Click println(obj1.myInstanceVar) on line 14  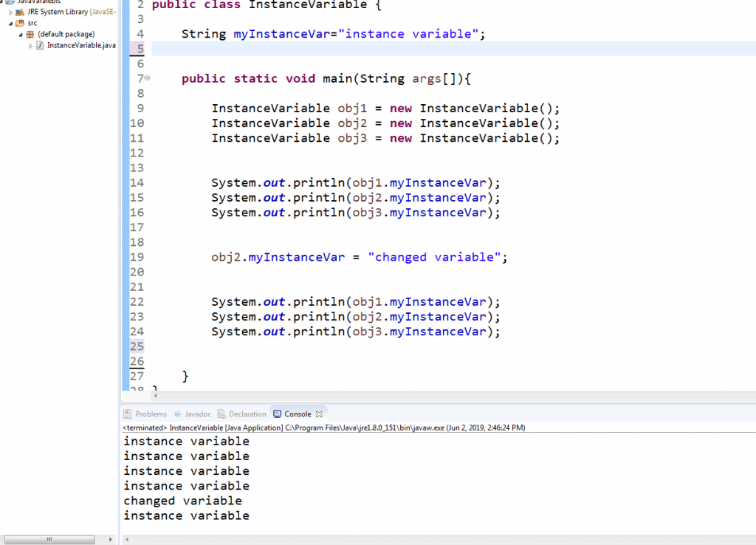tap(356, 183)
